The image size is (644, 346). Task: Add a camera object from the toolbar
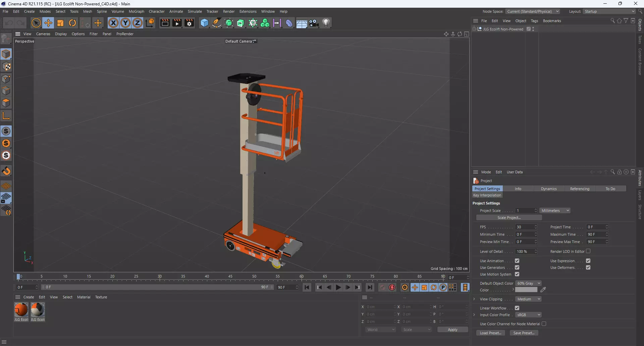point(314,23)
